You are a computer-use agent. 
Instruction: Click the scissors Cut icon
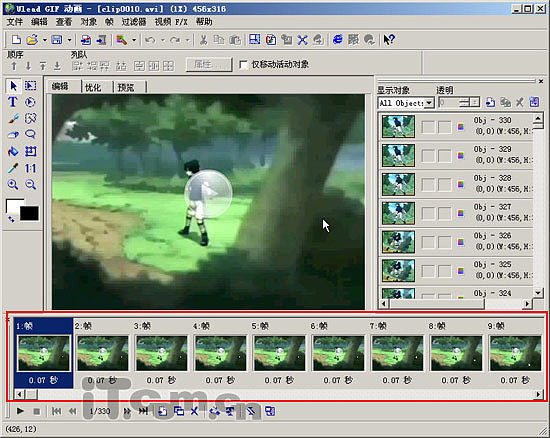203,40
